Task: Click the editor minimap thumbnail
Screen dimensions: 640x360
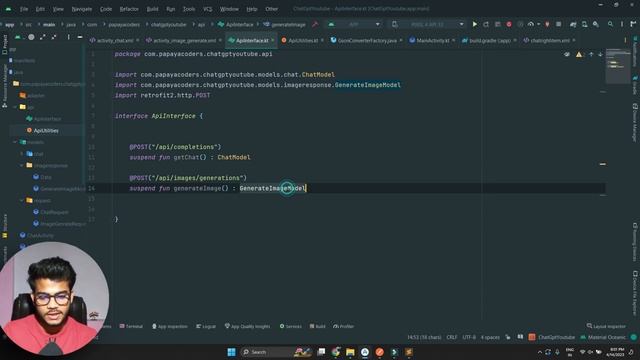Action: point(618,65)
